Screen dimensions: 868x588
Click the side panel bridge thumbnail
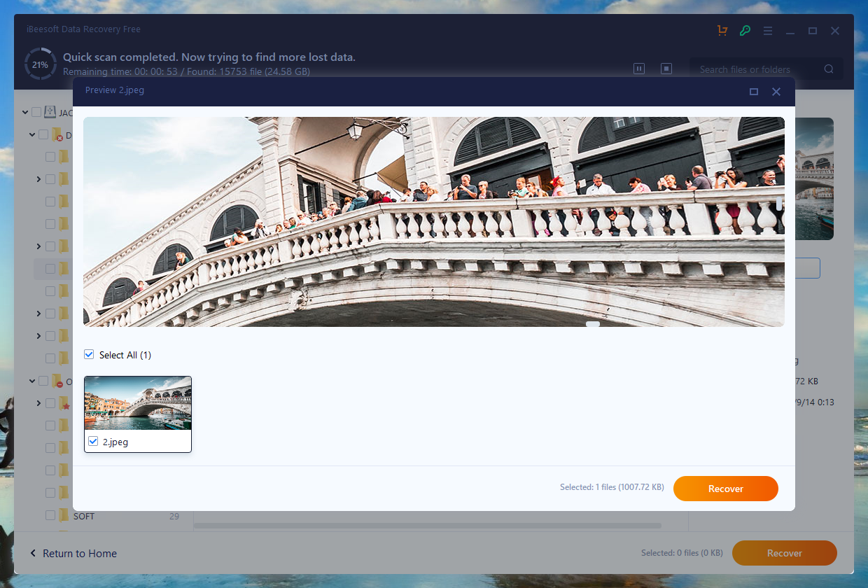tap(814, 178)
